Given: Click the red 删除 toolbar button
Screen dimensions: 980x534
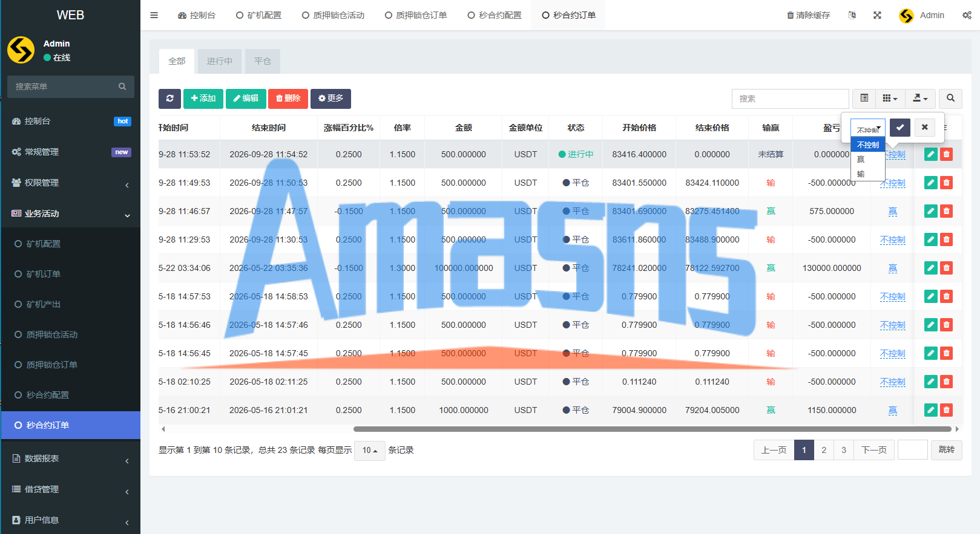Looking at the screenshot, I should click(x=288, y=99).
